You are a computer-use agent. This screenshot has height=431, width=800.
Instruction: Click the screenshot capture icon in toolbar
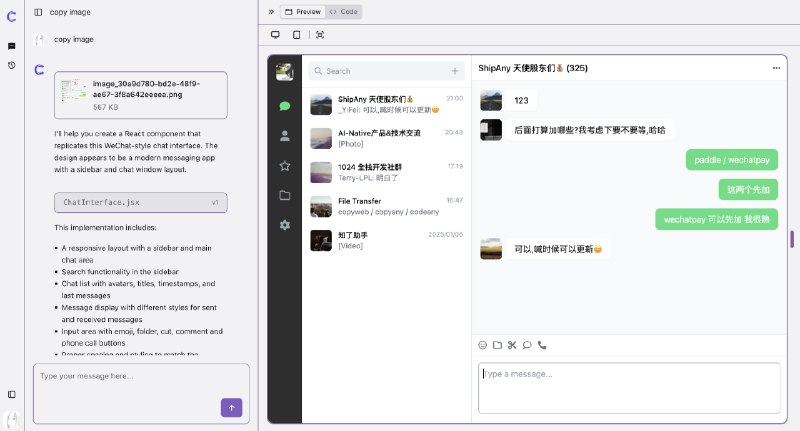coord(320,35)
